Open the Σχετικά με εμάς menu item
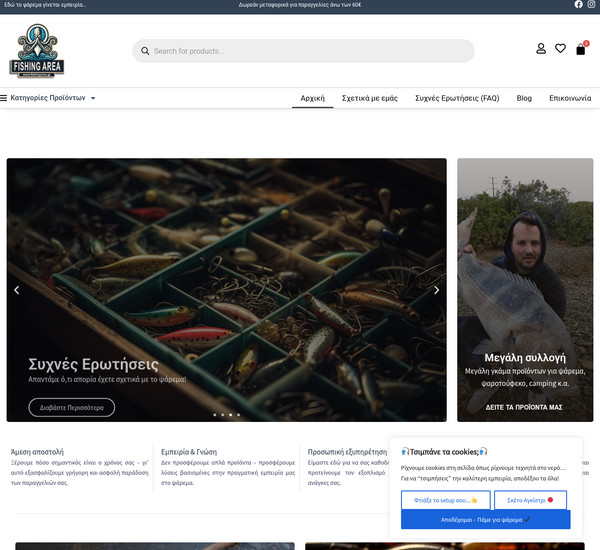 pyautogui.click(x=370, y=98)
